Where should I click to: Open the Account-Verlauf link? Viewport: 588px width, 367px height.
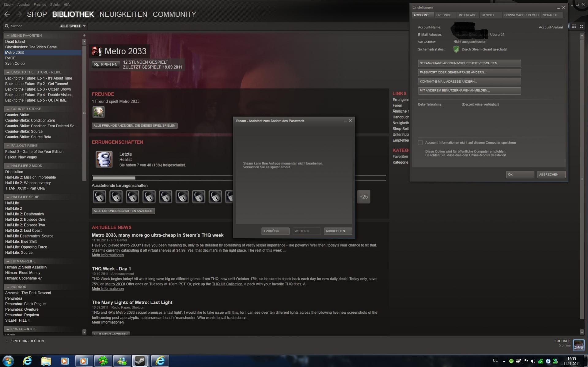tap(551, 27)
